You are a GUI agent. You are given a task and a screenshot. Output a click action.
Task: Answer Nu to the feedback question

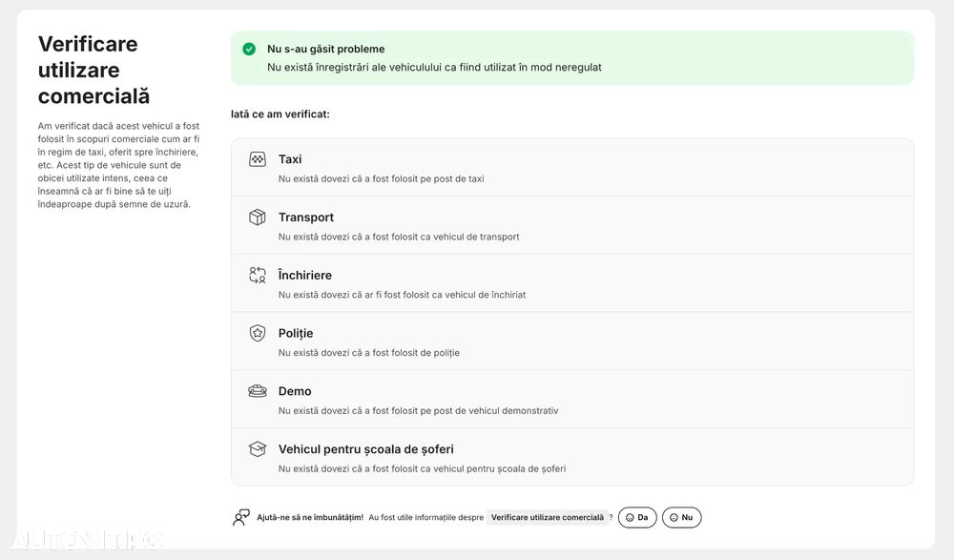[x=681, y=517]
